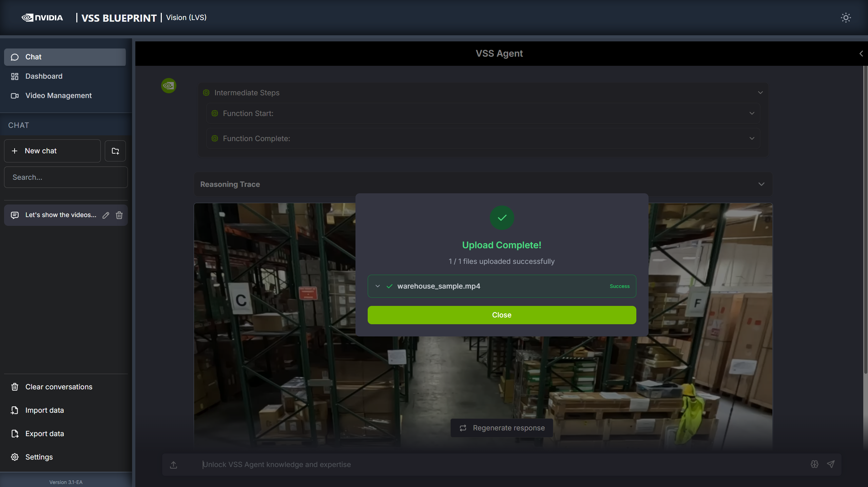The width and height of the screenshot is (868, 487).
Task: Expand the Intermediate Steps section
Action: 760,93
